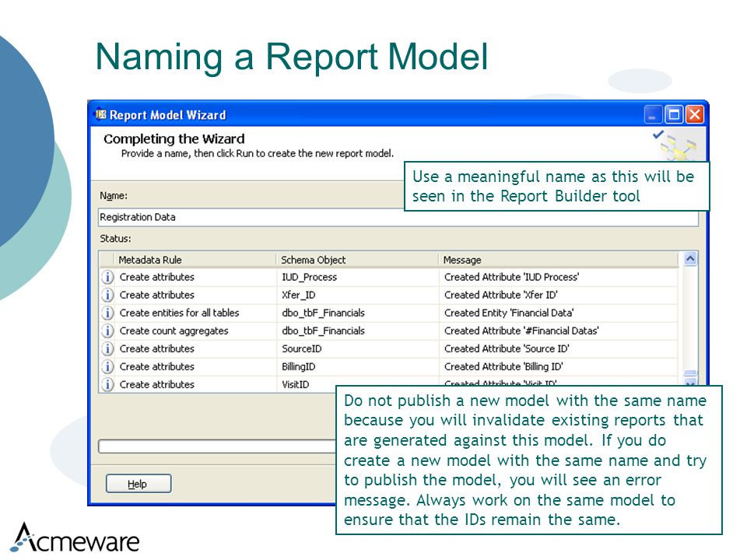Screen dimensions: 747x560
Task: Click the info icon in the BillingID row
Action: coord(107,366)
